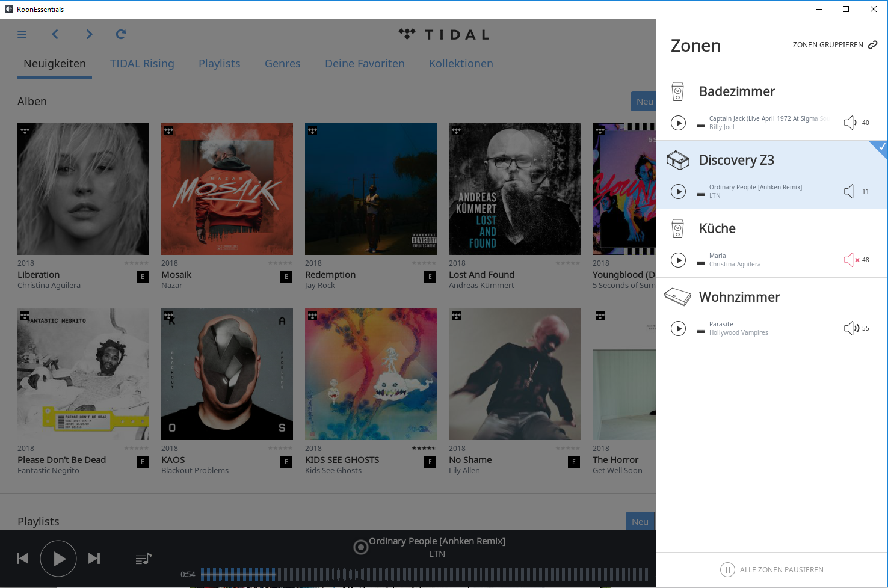Open artist Jay Rock
The width and height of the screenshot is (888, 588).
320,286
